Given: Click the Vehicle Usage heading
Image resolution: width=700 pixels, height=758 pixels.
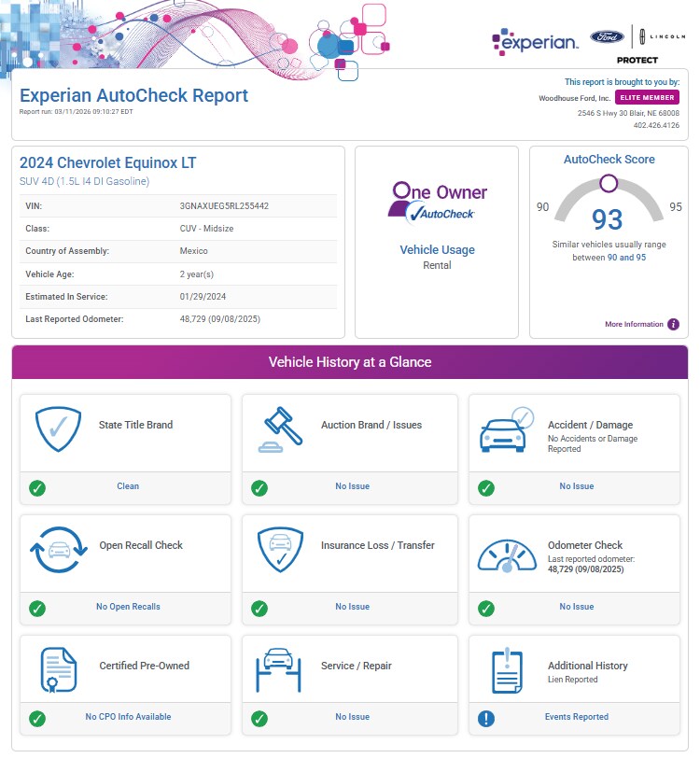Looking at the screenshot, I should tap(437, 250).
